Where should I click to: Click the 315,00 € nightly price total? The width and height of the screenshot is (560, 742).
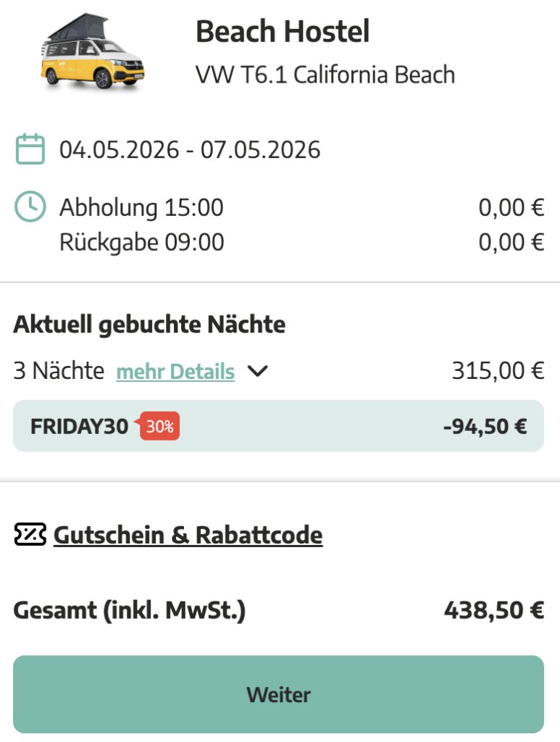tap(498, 370)
